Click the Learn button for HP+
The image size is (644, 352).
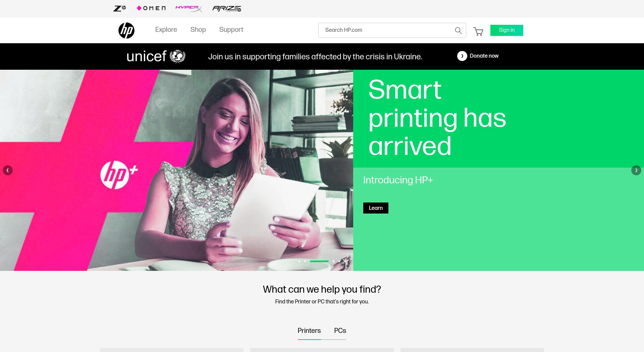point(376,208)
